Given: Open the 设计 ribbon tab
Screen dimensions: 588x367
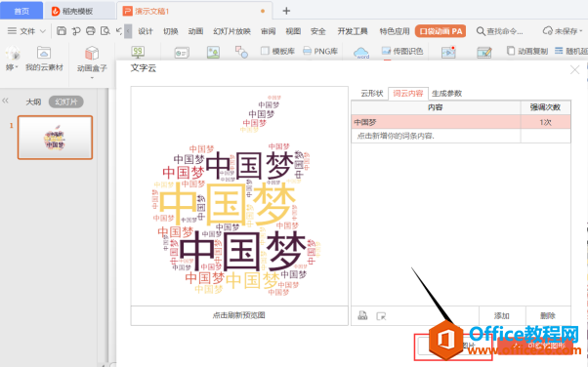Looking at the screenshot, I should (146, 31).
